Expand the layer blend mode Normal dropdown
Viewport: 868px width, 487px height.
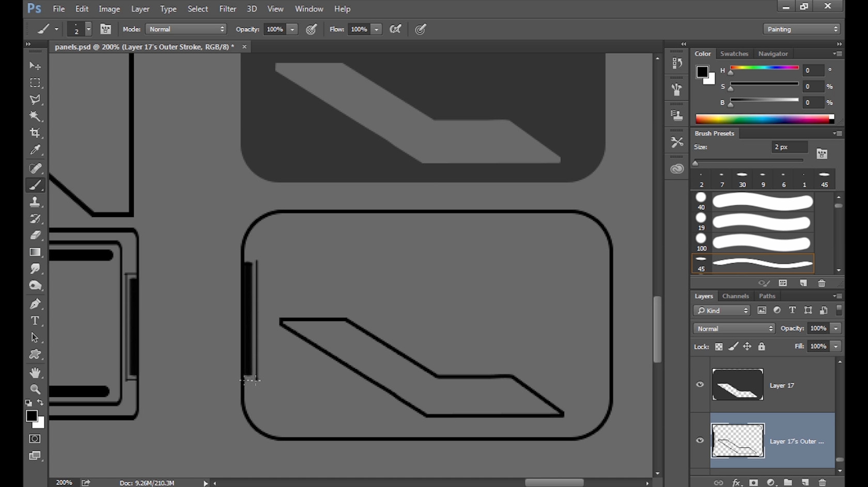(734, 329)
